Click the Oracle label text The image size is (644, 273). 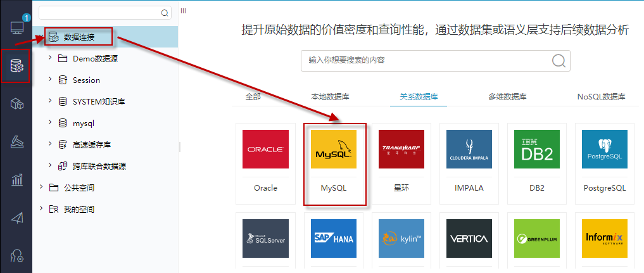pos(265,188)
